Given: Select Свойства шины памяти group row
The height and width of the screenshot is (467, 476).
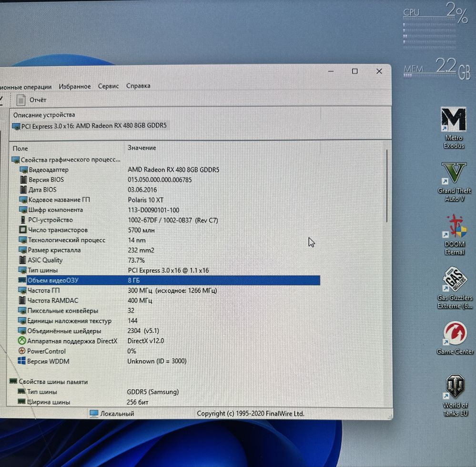Looking at the screenshot, I should pos(49,382).
